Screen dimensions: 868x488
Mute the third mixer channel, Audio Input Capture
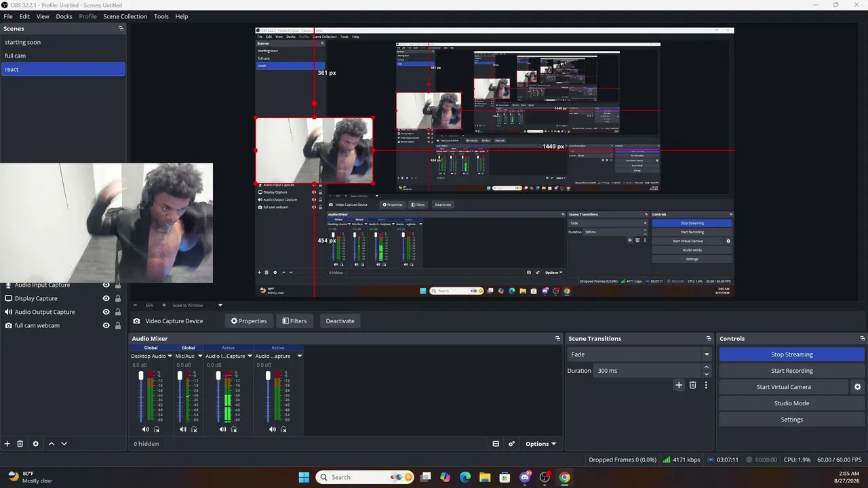222,429
